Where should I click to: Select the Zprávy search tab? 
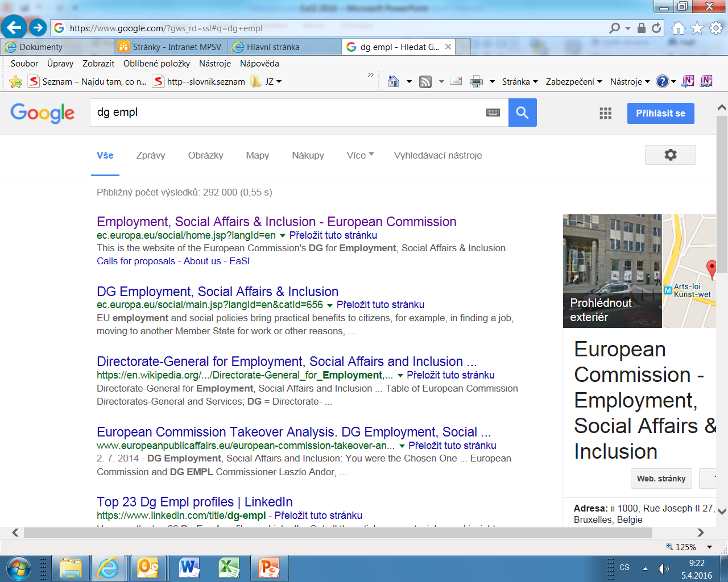[x=151, y=155]
